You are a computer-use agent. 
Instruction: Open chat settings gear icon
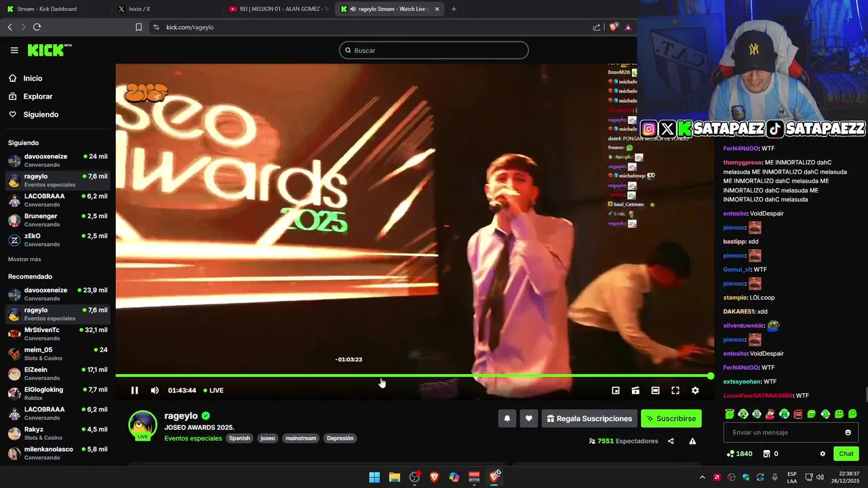pyautogui.click(x=823, y=454)
